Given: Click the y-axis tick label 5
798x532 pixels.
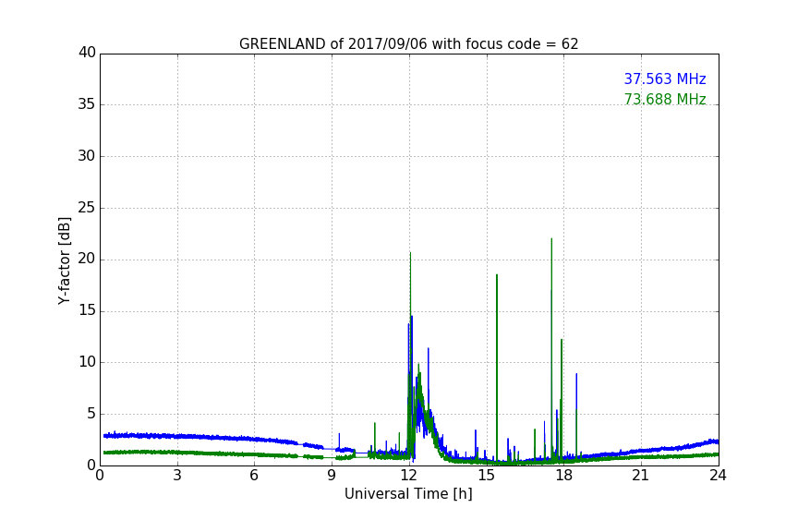Looking at the screenshot, I should (x=91, y=414).
